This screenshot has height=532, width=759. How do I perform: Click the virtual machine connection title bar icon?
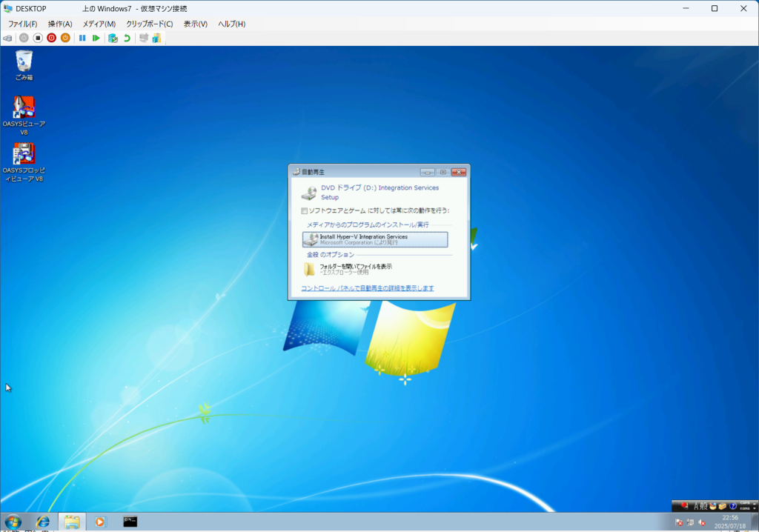tap(7, 8)
